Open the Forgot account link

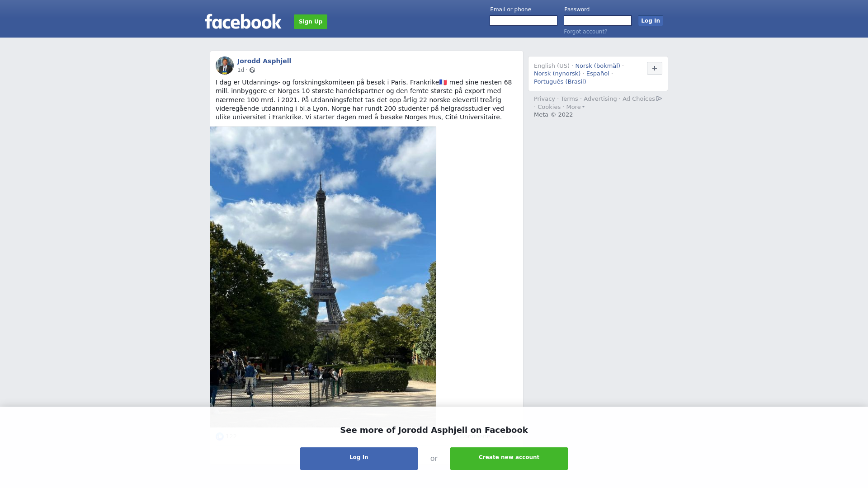coord(585,32)
